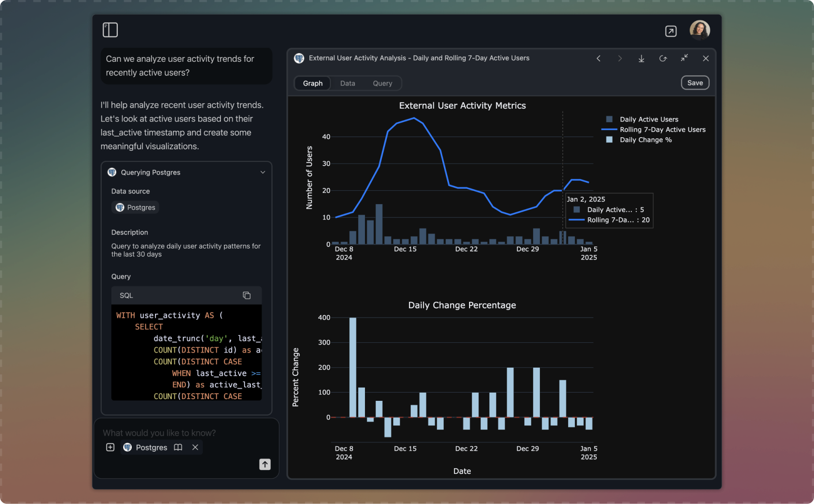814x504 pixels.
Task: Remove the Postgres data source chip
Action: point(195,447)
